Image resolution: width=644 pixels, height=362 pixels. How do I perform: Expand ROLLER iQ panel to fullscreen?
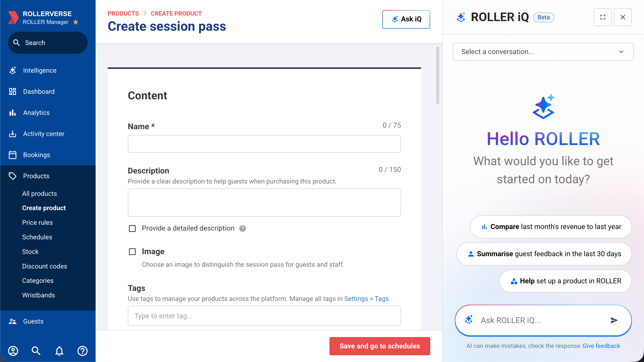coord(602,17)
